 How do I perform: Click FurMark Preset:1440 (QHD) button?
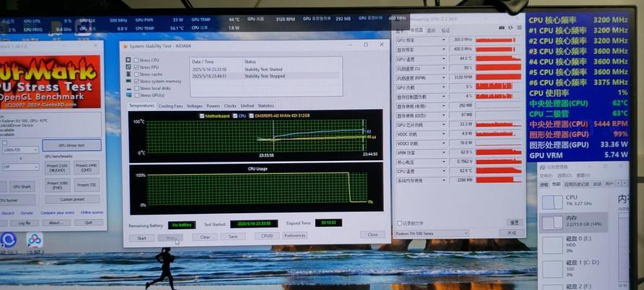[x=87, y=167]
